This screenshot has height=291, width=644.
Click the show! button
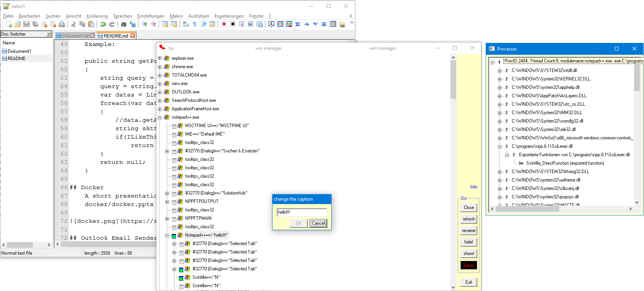(469, 253)
